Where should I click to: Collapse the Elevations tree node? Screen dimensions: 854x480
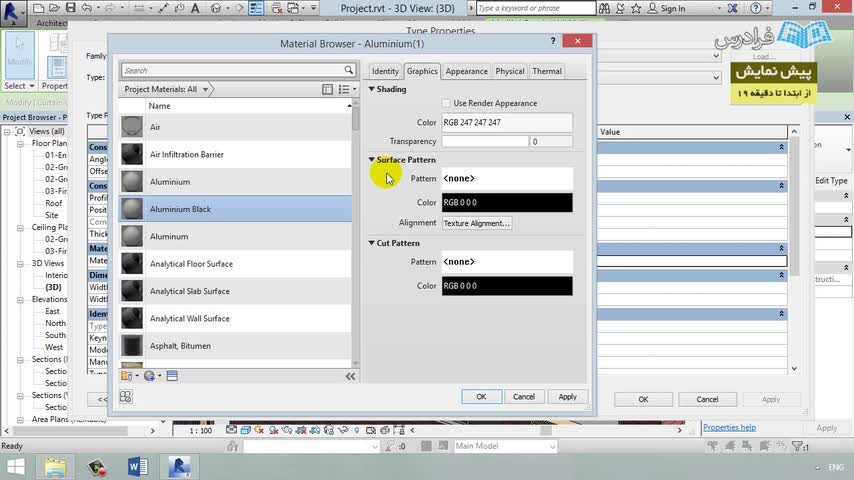click(20, 299)
